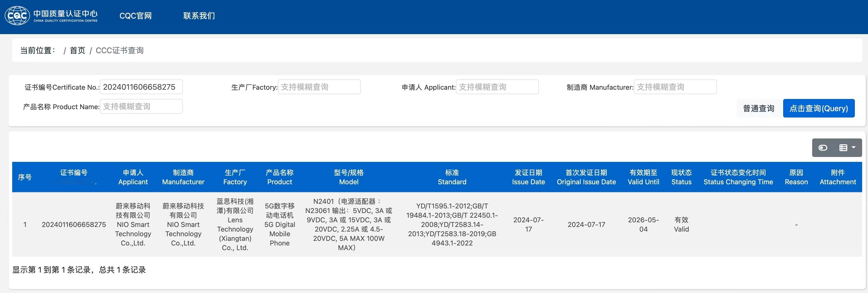This screenshot has height=293, width=868.
Task: Click valid until cell 2026-05-04
Action: (x=643, y=225)
